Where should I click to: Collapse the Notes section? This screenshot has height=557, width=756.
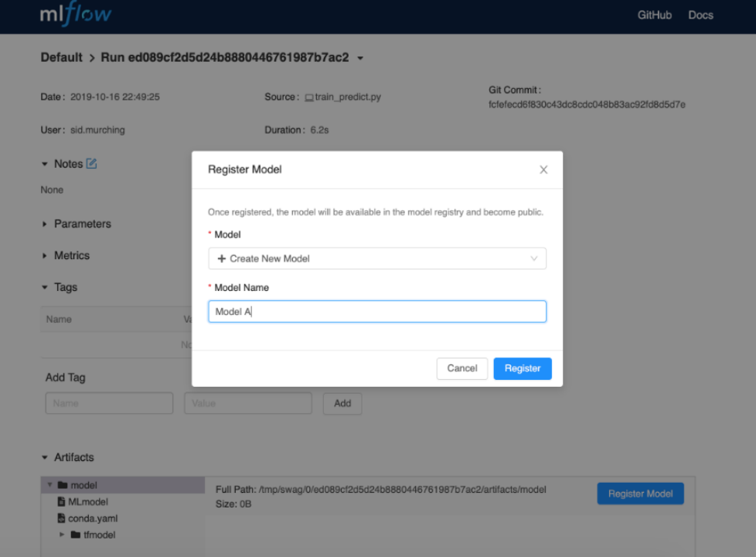(45, 164)
